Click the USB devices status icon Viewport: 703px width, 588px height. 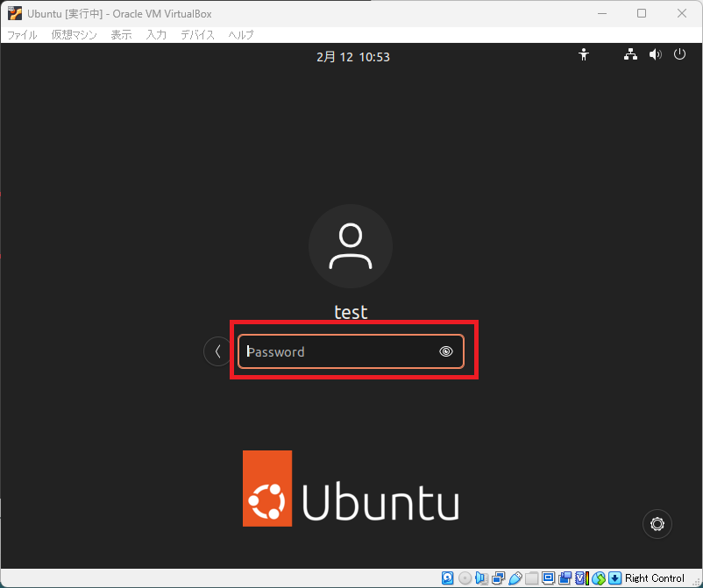click(515, 577)
